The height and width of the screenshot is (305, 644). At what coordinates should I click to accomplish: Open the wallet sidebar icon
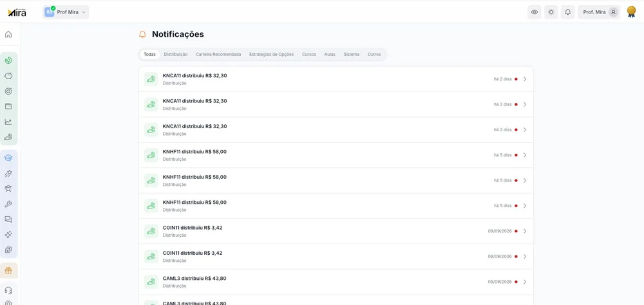8,106
